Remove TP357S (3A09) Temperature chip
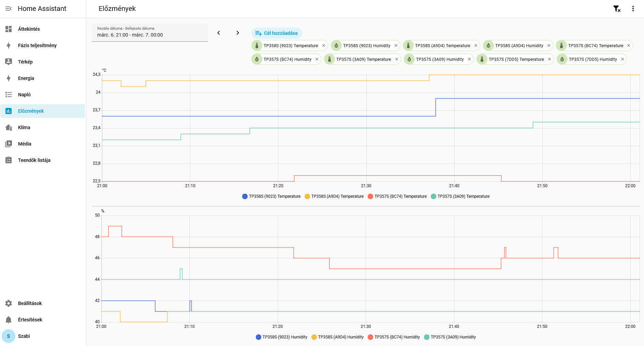Image resolution: width=644 pixels, height=346 pixels. [x=397, y=59]
